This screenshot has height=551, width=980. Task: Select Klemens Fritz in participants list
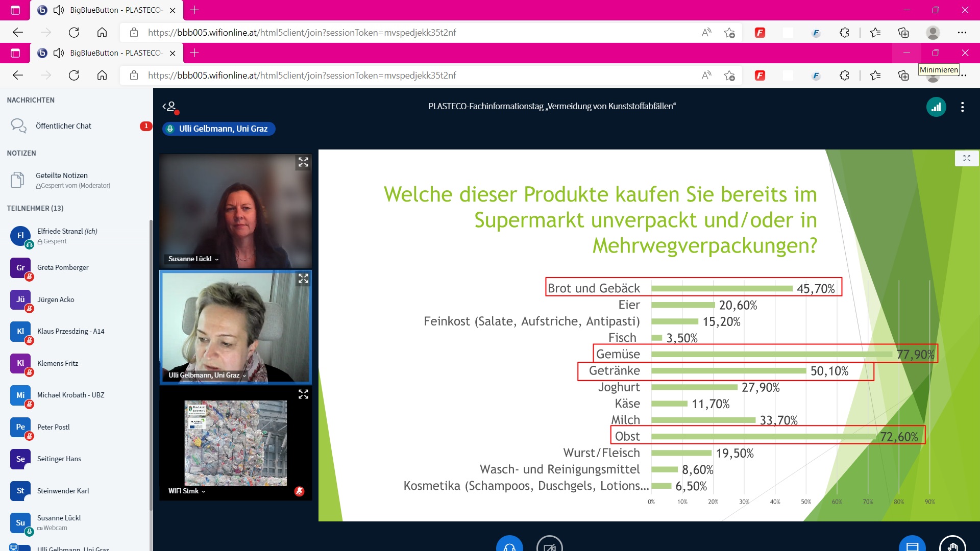(x=77, y=363)
